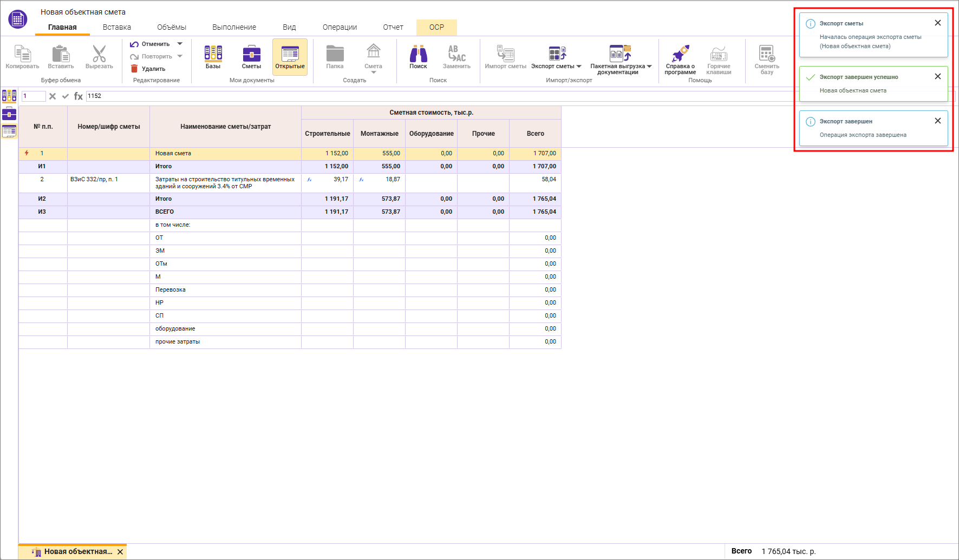Dismiss the Экспорт завершен успешно notification
The width and height of the screenshot is (959, 560).
[x=937, y=76]
